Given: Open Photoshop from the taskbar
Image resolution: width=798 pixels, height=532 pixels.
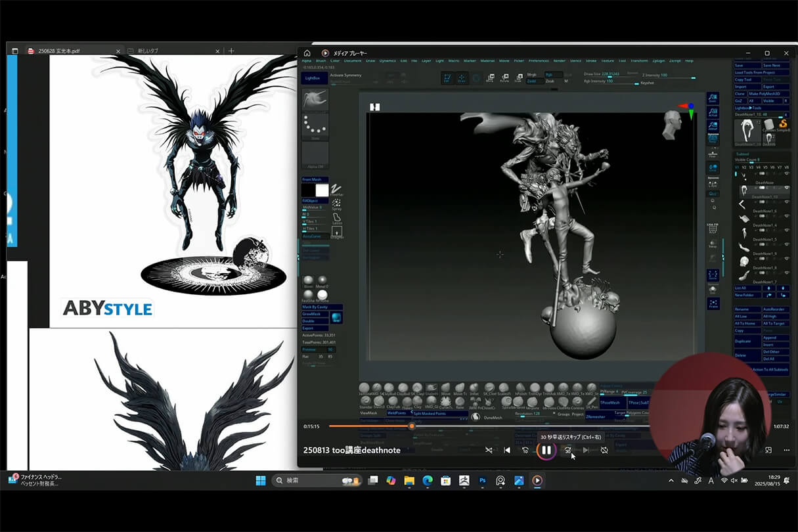Looking at the screenshot, I should 482,480.
